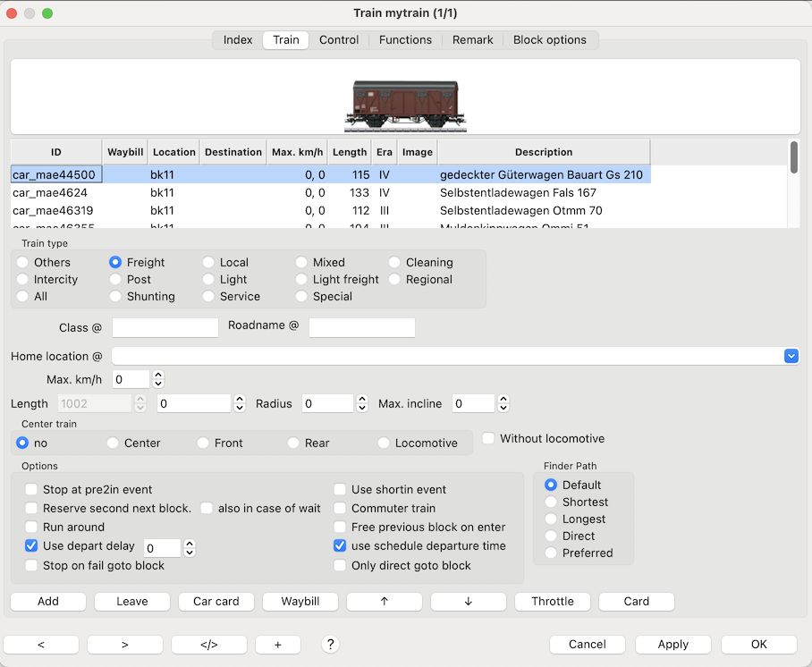Choose Shortest finder path

click(x=551, y=502)
